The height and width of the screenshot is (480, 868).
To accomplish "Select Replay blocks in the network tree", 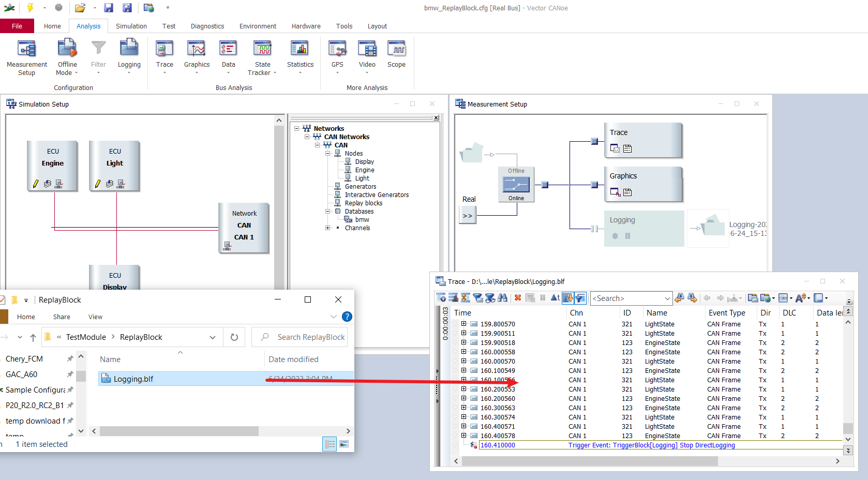I will pos(364,203).
